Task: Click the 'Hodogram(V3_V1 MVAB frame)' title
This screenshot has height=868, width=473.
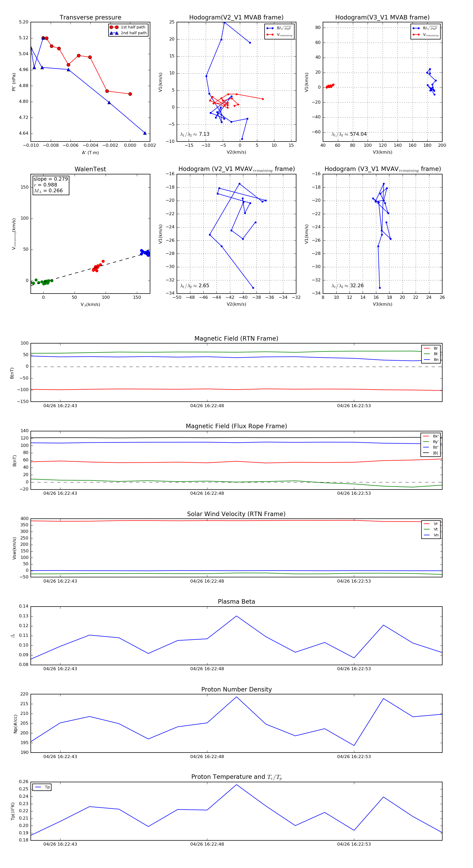Action: pos(382,18)
